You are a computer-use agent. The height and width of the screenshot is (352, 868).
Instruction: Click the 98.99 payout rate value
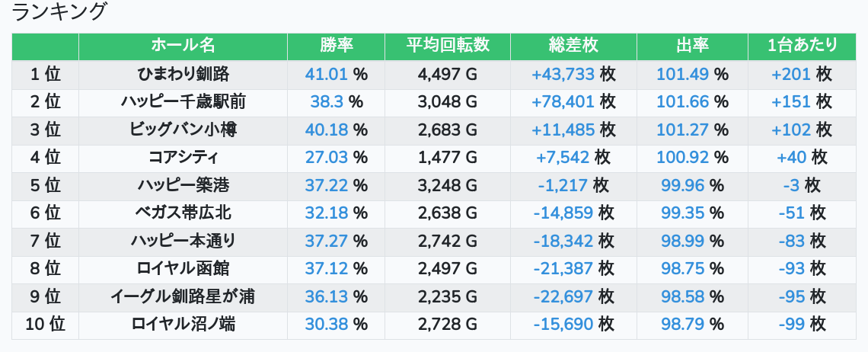(682, 242)
